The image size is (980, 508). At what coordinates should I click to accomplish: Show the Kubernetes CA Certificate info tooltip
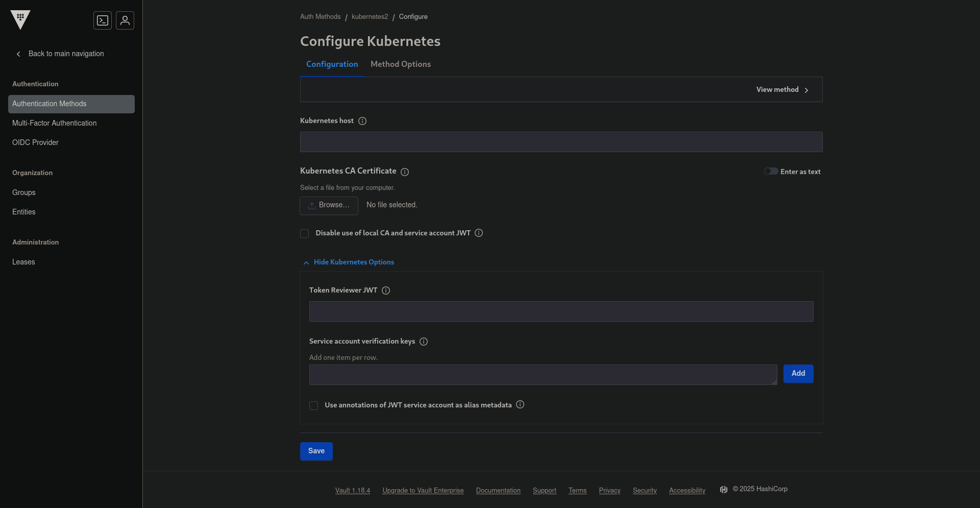point(405,172)
